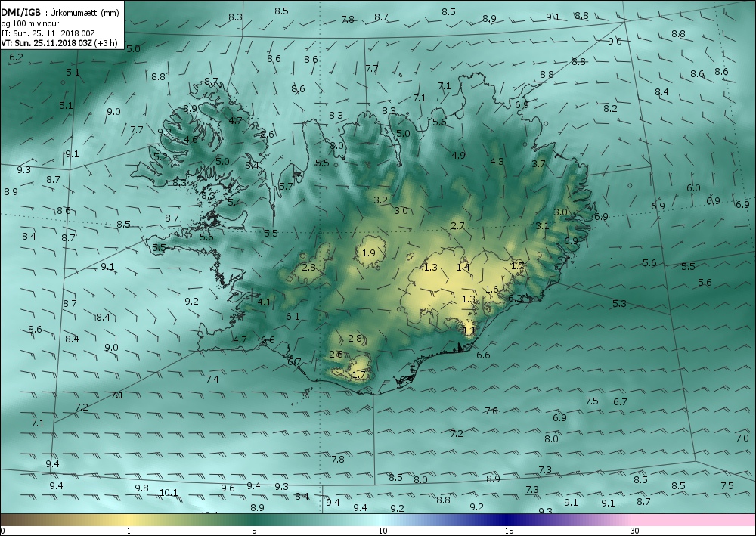
Task: Select the Úrkomumætti (mm) label
Action: [85, 13]
